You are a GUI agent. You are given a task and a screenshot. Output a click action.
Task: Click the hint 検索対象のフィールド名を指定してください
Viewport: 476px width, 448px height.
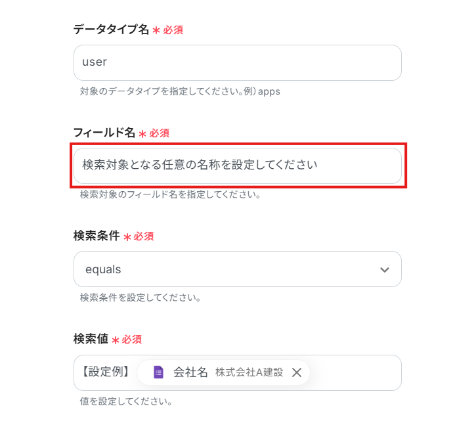click(x=171, y=194)
